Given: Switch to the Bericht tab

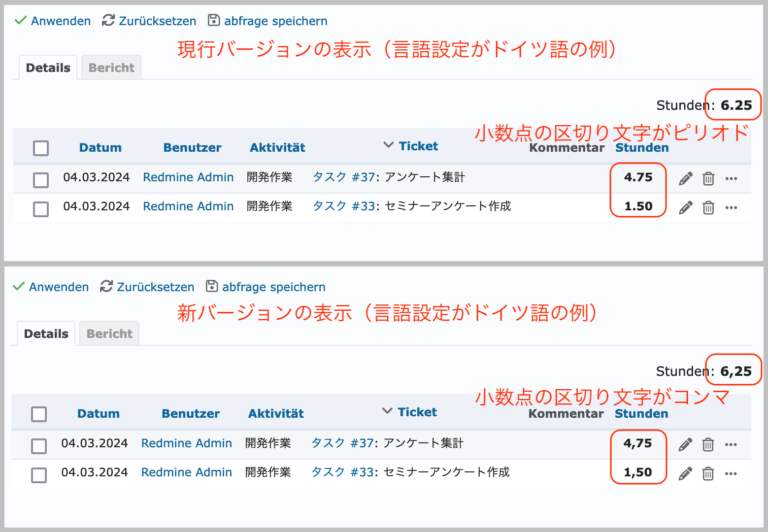Looking at the screenshot, I should click(x=111, y=67).
